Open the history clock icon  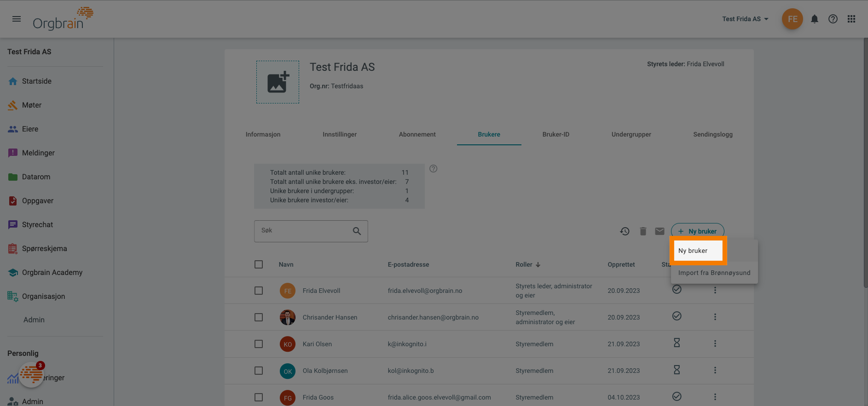tap(625, 231)
